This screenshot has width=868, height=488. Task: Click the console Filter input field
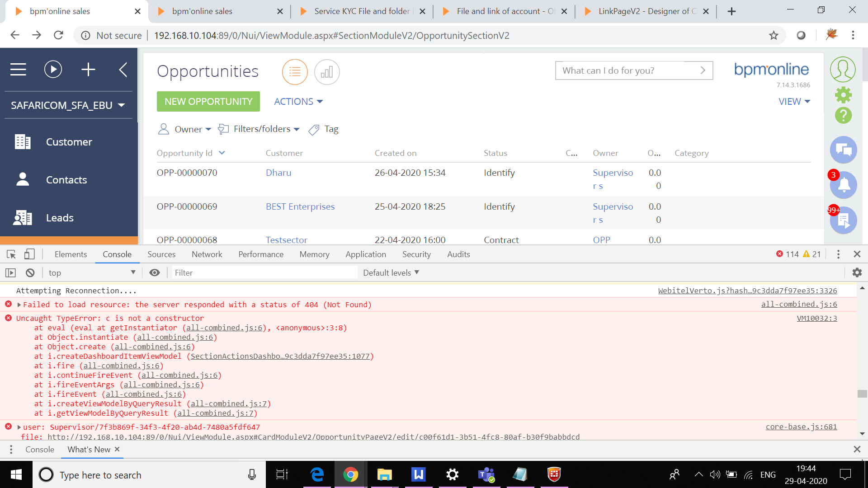[264, 273]
